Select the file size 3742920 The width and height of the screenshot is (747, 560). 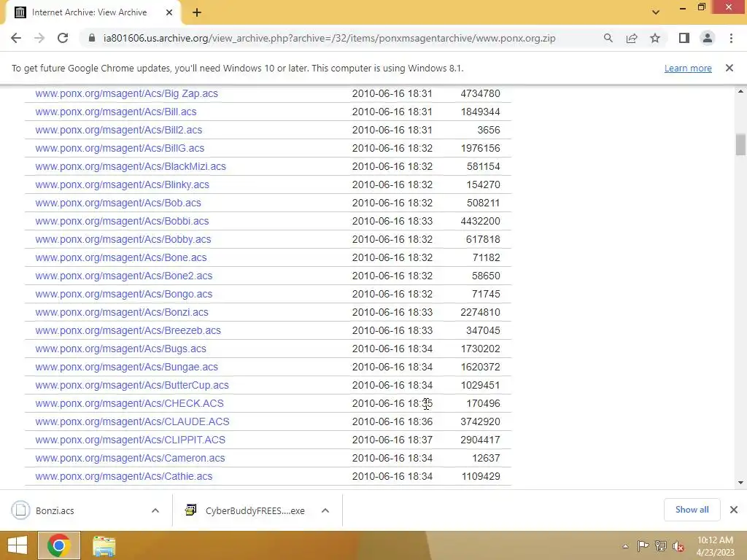480,421
